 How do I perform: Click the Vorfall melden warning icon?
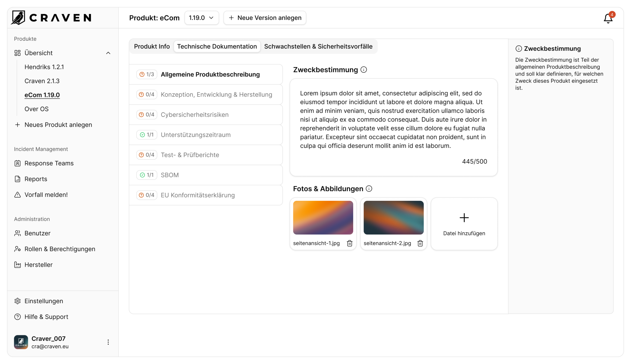click(x=18, y=195)
